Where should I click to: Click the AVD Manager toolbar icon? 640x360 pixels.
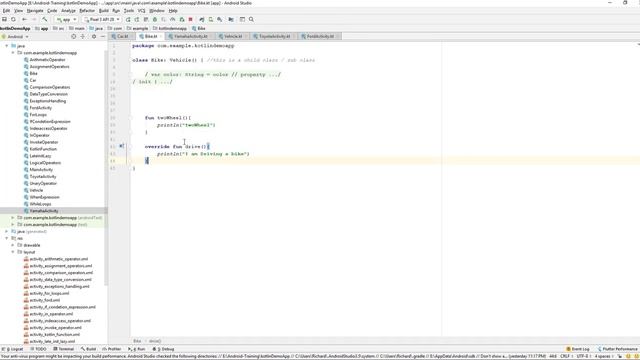(x=211, y=19)
